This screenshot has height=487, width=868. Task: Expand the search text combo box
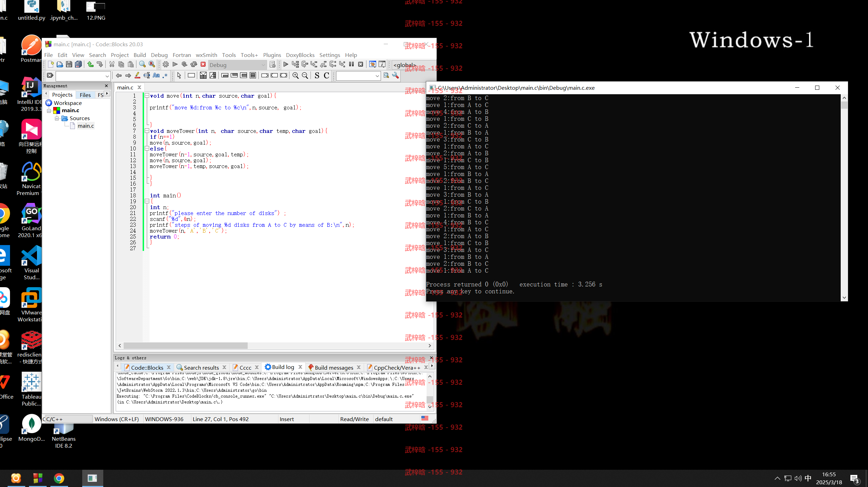(107, 76)
